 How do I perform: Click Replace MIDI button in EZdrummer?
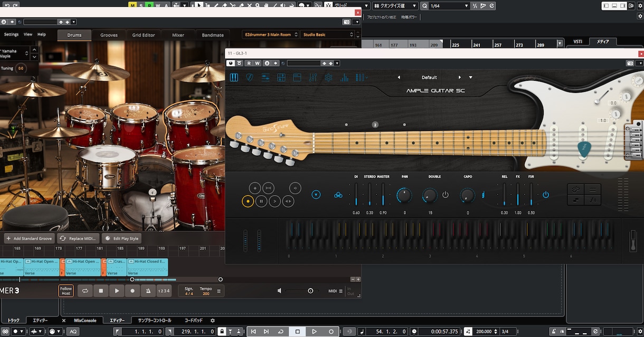[78, 239]
